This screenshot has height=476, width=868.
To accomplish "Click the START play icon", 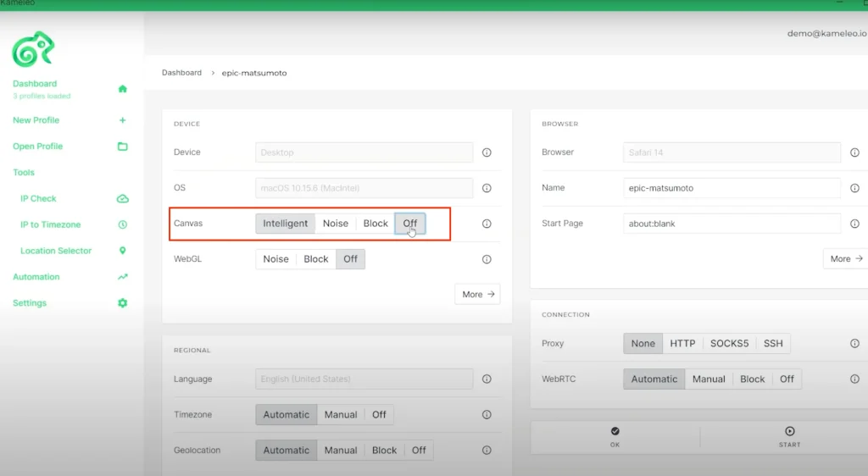I will pos(790,431).
